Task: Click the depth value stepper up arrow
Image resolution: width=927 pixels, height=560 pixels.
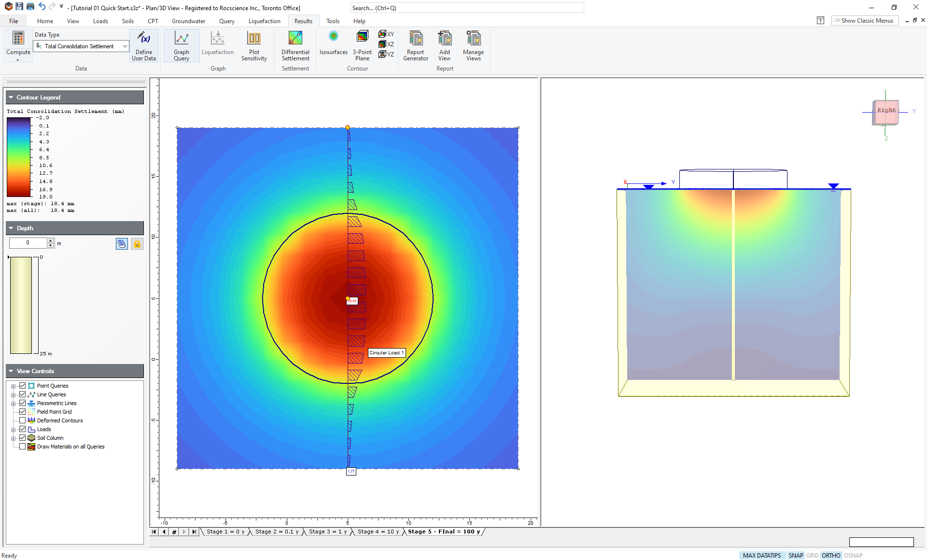Action: [51, 240]
